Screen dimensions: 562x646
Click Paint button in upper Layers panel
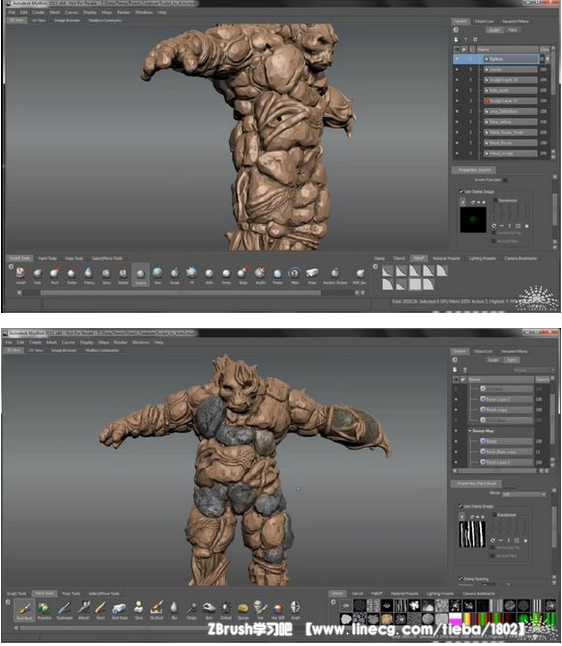513,30
